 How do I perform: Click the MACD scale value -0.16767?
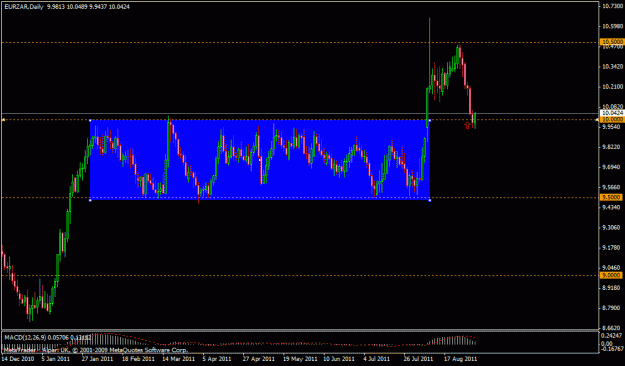point(612,349)
